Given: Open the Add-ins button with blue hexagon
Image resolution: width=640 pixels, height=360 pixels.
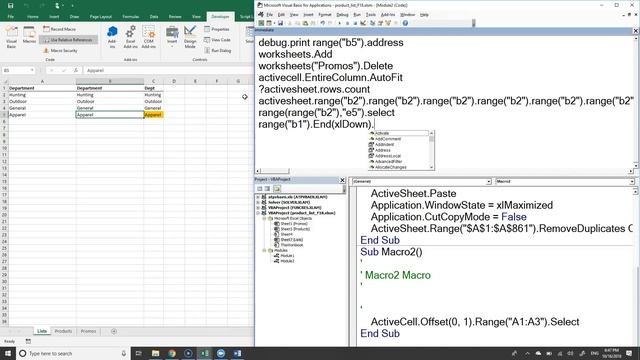Looking at the screenshot, I should (112, 37).
